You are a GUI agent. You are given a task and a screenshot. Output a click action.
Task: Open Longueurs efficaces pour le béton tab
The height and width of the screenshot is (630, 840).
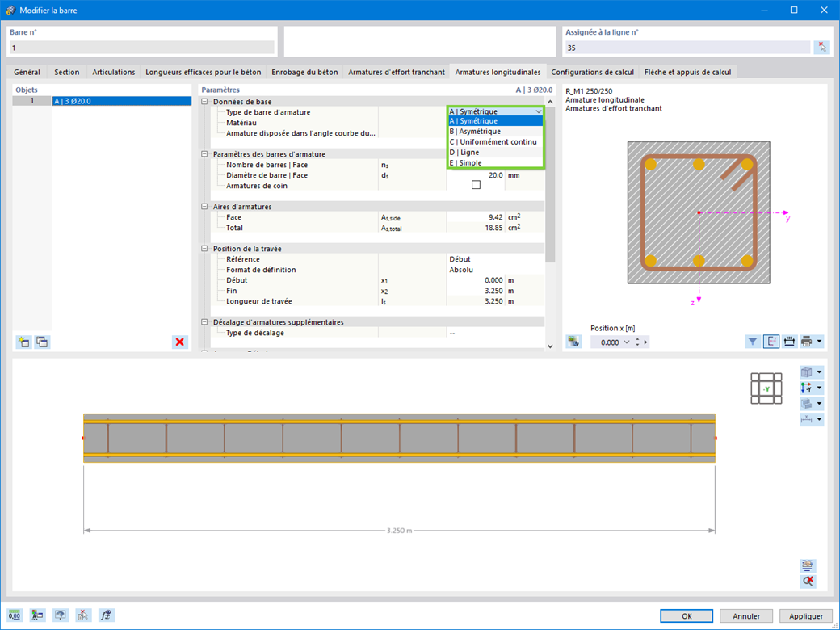click(x=204, y=73)
